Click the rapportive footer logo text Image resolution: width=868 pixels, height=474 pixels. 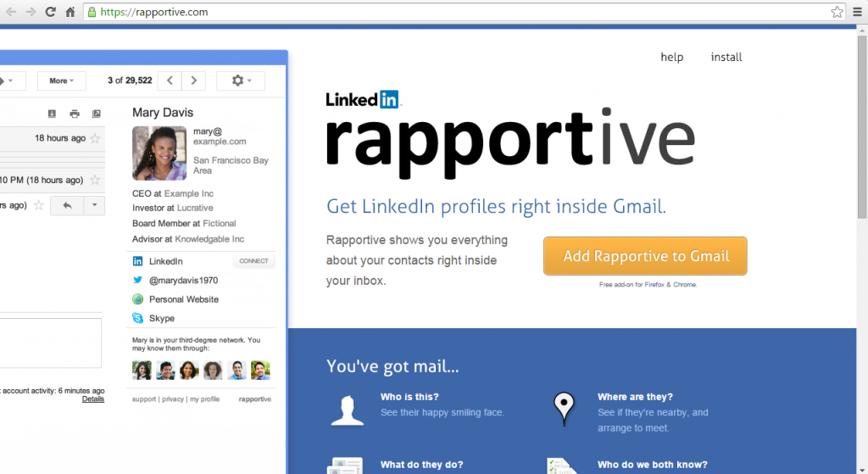click(x=255, y=399)
